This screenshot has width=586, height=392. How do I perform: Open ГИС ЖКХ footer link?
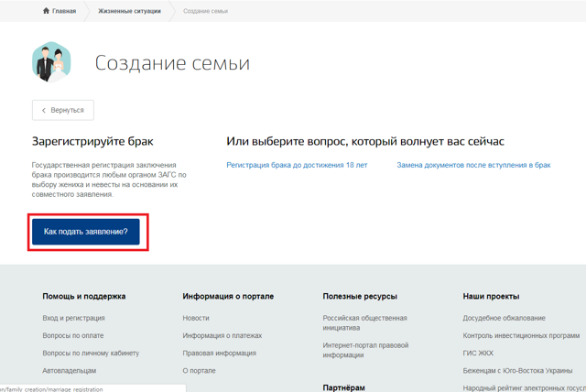[x=478, y=354]
